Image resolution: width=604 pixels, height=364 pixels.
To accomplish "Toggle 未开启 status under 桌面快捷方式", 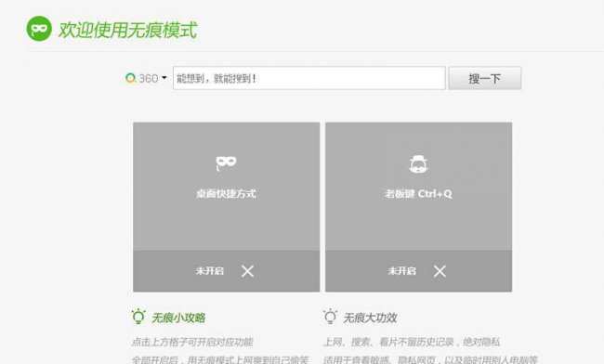I will pos(210,271).
